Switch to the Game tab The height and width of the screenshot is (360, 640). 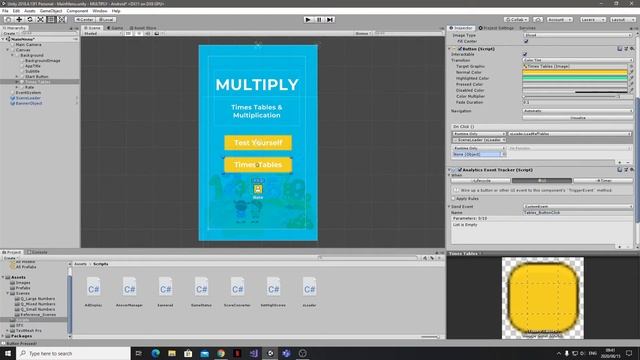coord(115,28)
